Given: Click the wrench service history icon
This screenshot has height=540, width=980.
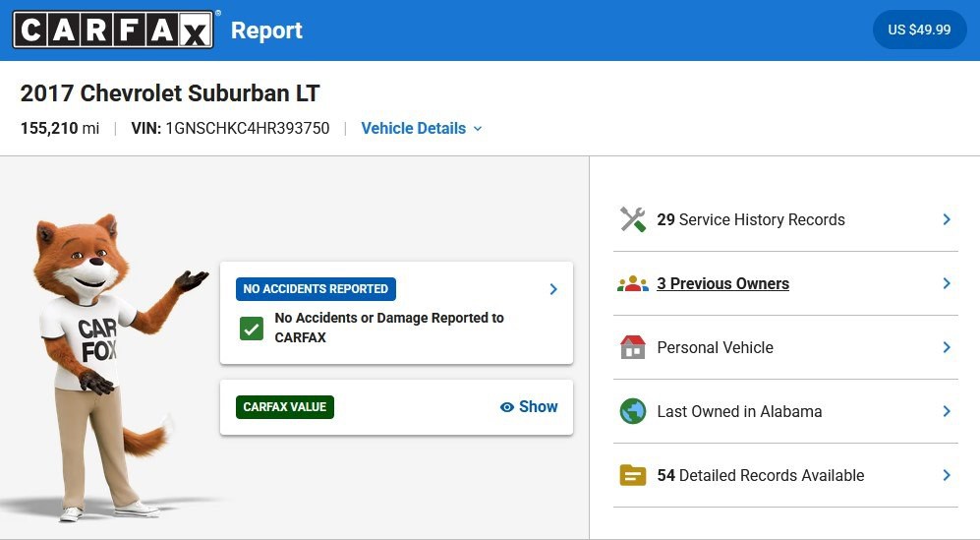Looking at the screenshot, I should pos(632,219).
